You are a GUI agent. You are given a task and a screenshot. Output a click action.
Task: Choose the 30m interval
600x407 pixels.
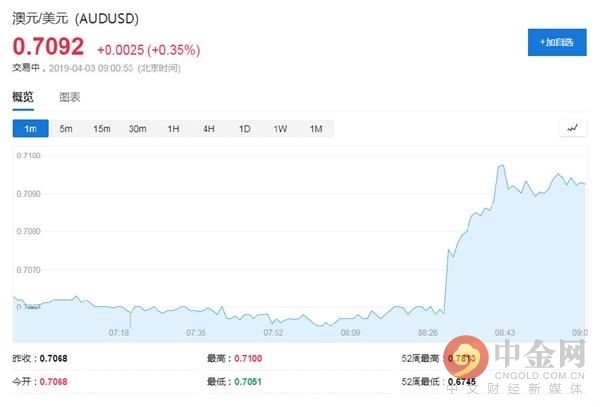point(137,128)
